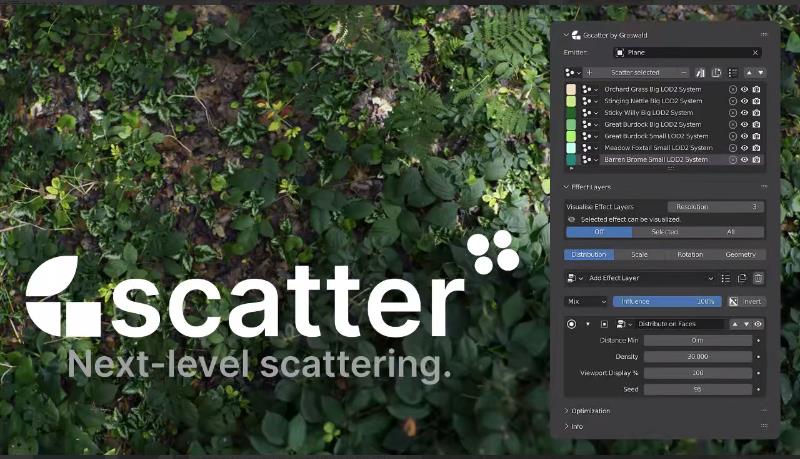
Task: Toggle render camera for Barren Brome Small
Action: (x=756, y=160)
